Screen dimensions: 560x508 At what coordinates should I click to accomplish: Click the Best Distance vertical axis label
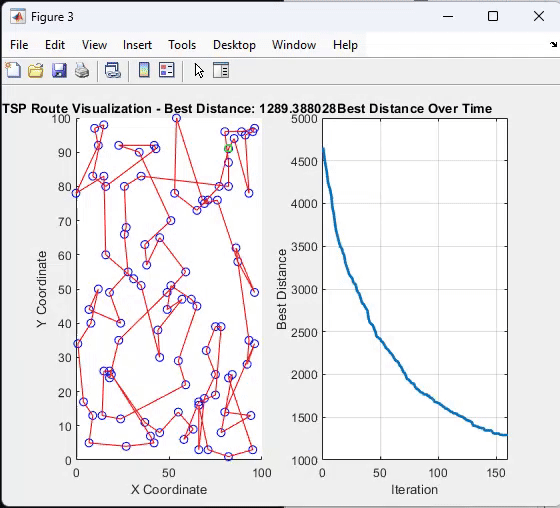tap(282, 289)
